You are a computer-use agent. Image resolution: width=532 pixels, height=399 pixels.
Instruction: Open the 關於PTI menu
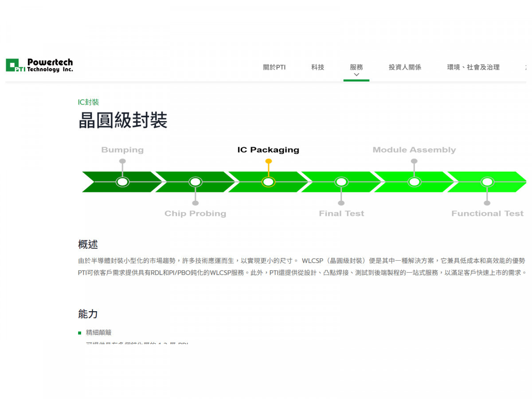[x=274, y=67]
